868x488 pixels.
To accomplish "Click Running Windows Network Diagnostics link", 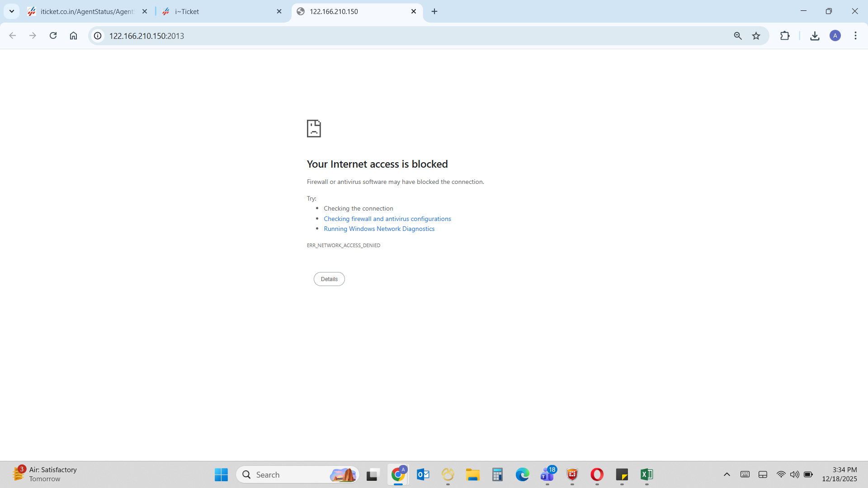I will pos(379,229).
